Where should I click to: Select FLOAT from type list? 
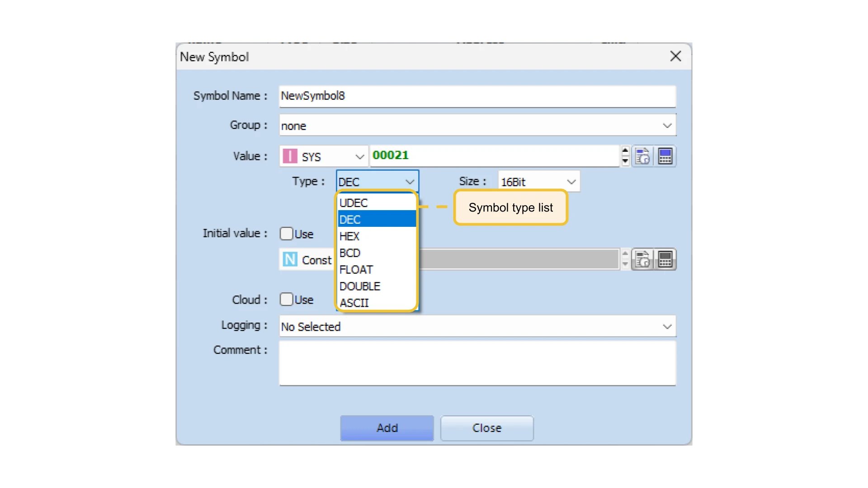[377, 270]
